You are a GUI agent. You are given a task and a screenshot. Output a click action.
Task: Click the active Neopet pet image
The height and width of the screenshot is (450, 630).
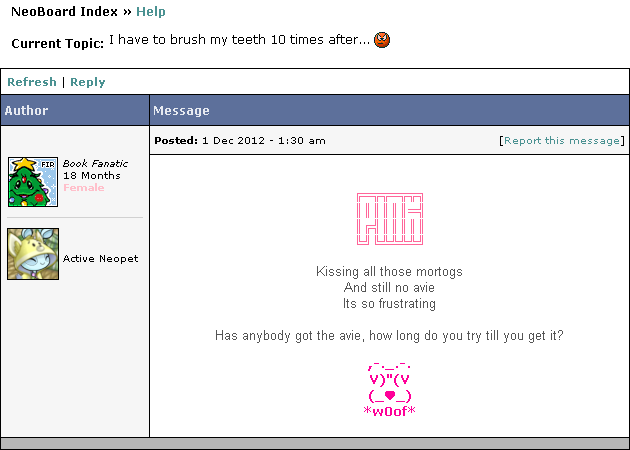tap(32, 254)
